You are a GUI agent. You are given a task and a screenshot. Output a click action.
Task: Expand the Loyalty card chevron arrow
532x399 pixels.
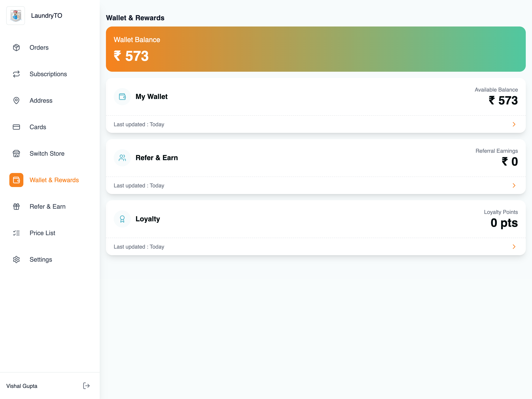pos(514,247)
